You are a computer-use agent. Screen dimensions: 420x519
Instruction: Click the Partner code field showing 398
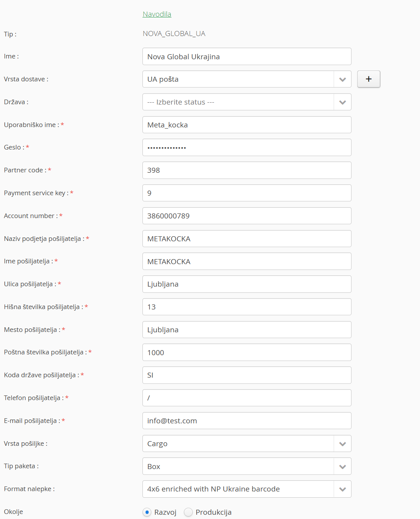(247, 170)
